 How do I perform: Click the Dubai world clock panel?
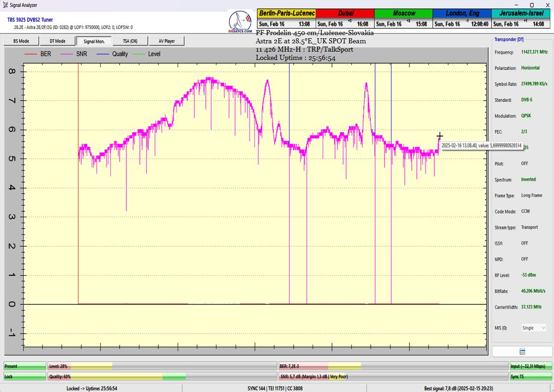[x=345, y=19]
